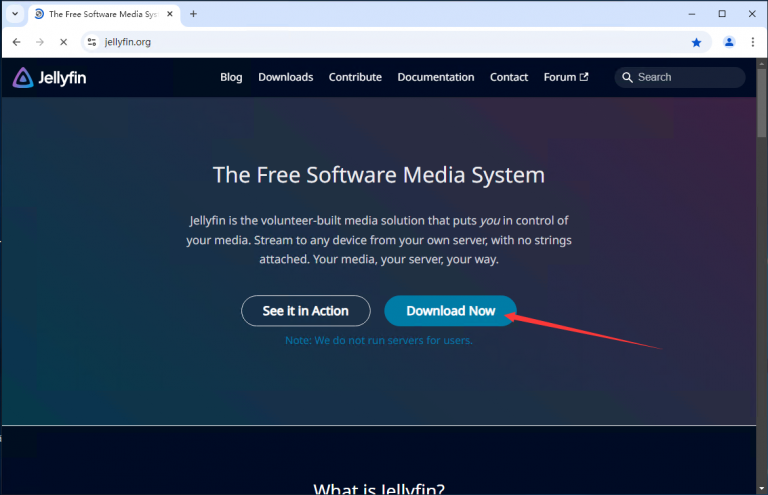Go to Downloads in navigation

click(x=285, y=77)
